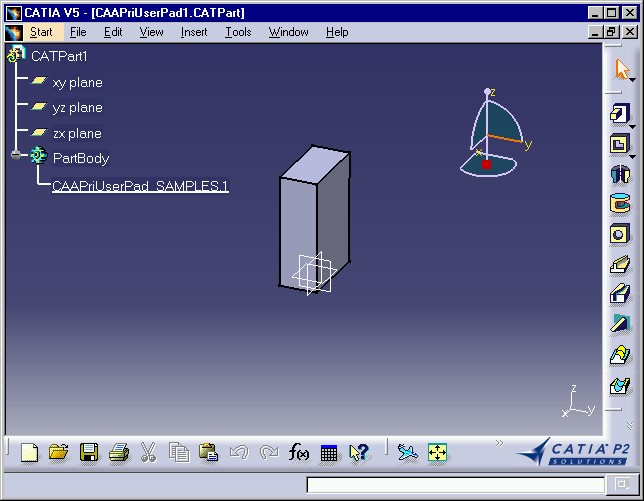Open the Window menu
This screenshot has height=501, width=644.
288,32
